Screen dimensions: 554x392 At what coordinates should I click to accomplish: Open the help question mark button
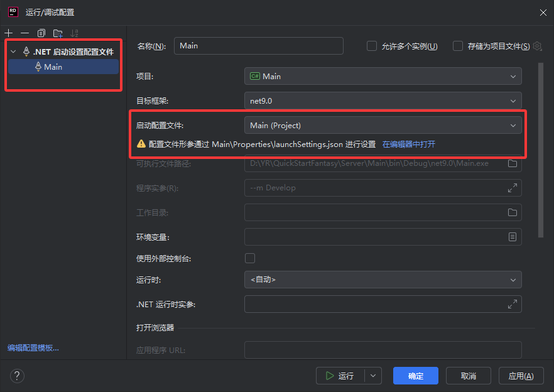click(18, 376)
